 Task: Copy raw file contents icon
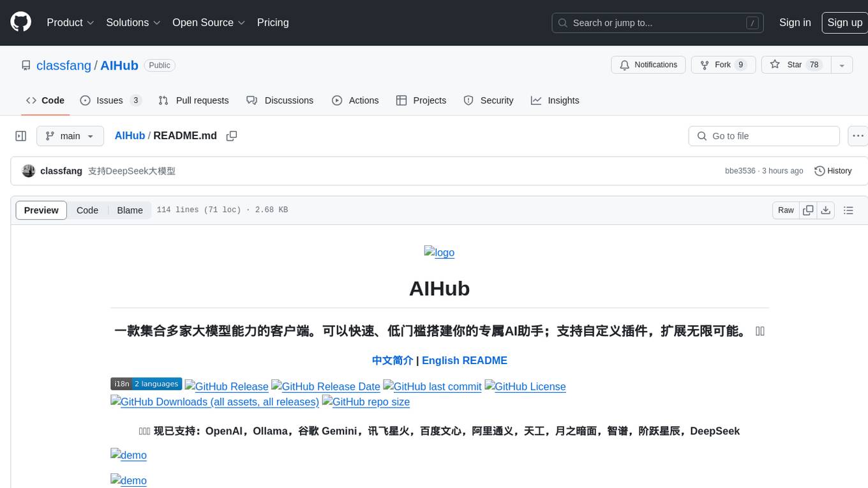808,210
